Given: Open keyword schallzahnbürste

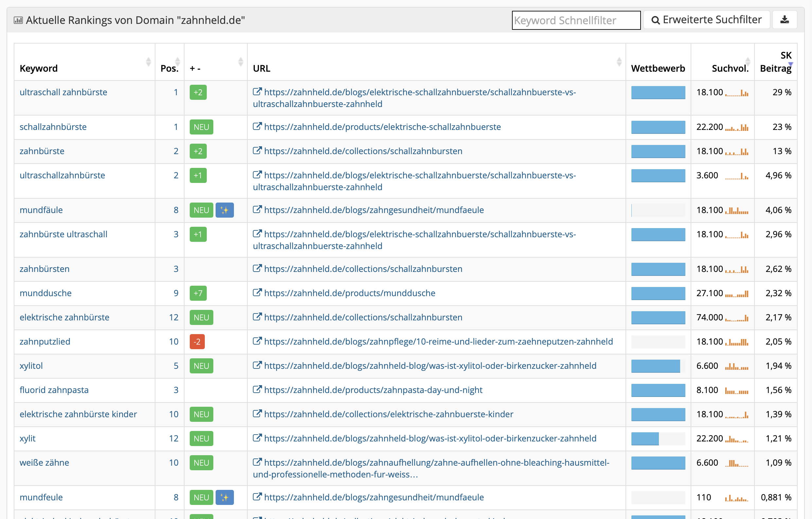Looking at the screenshot, I should [x=53, y=127].
